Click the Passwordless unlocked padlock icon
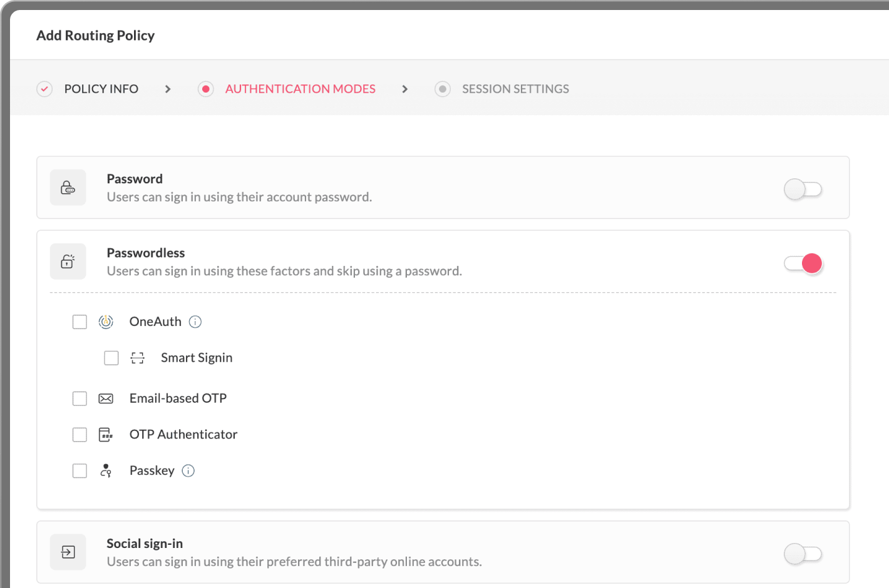This screenshot has width=889, height=588. click(68, 261)
